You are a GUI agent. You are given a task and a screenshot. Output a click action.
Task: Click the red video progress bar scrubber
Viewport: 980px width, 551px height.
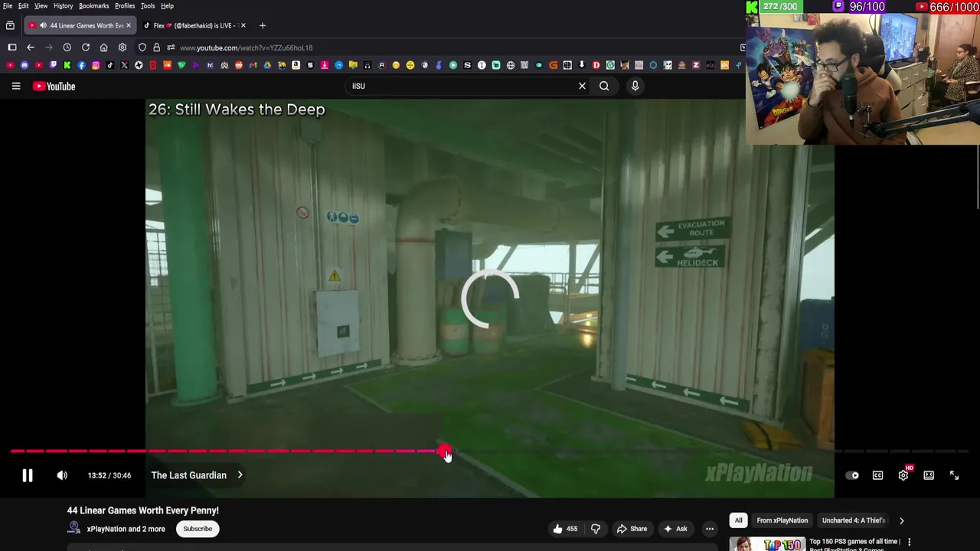coord(443,452)
